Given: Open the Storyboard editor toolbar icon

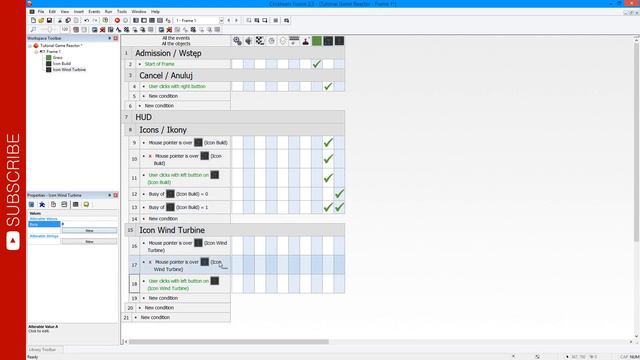Looking at the screenshot, I should [x=136, y=20].
